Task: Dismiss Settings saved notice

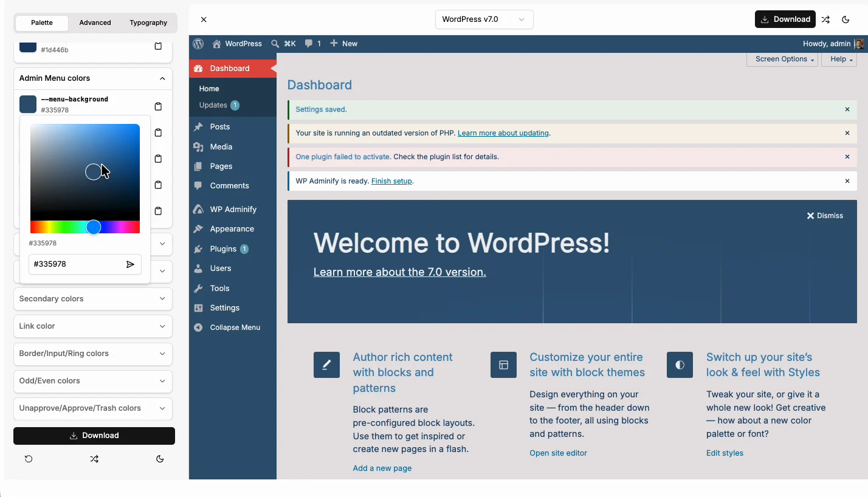Action: click(x=847, y=109)
